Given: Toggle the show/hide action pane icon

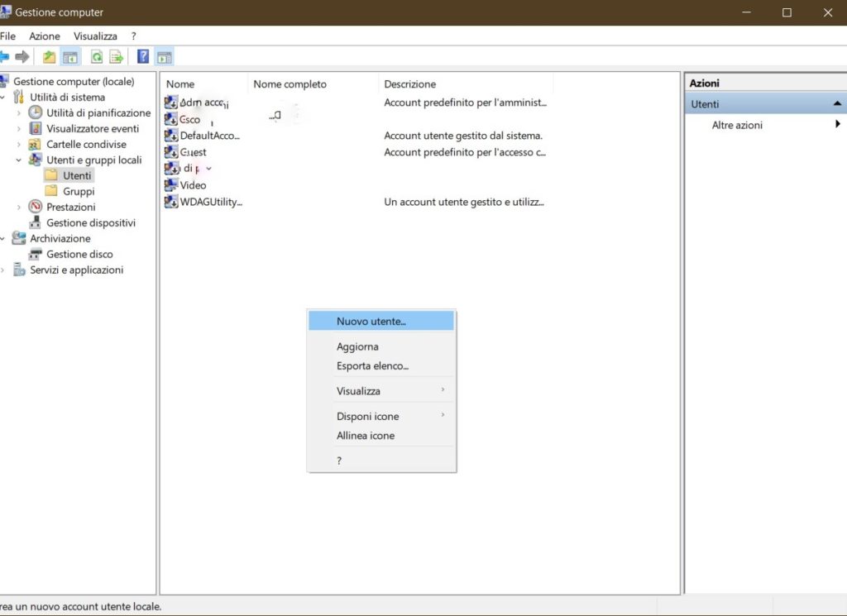Looking at the screenshot, I should pyautogui.click(x=165, y=57).
